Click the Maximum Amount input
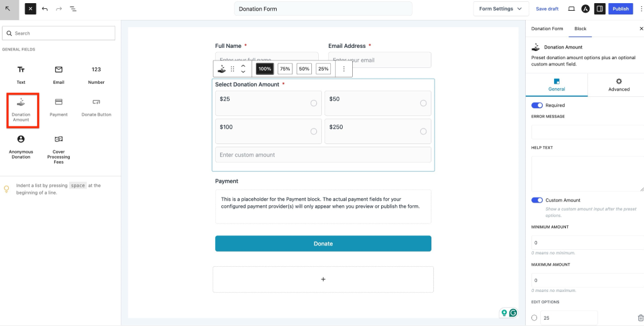The height and width of the screenshot is (326, 644). (588, 280)
